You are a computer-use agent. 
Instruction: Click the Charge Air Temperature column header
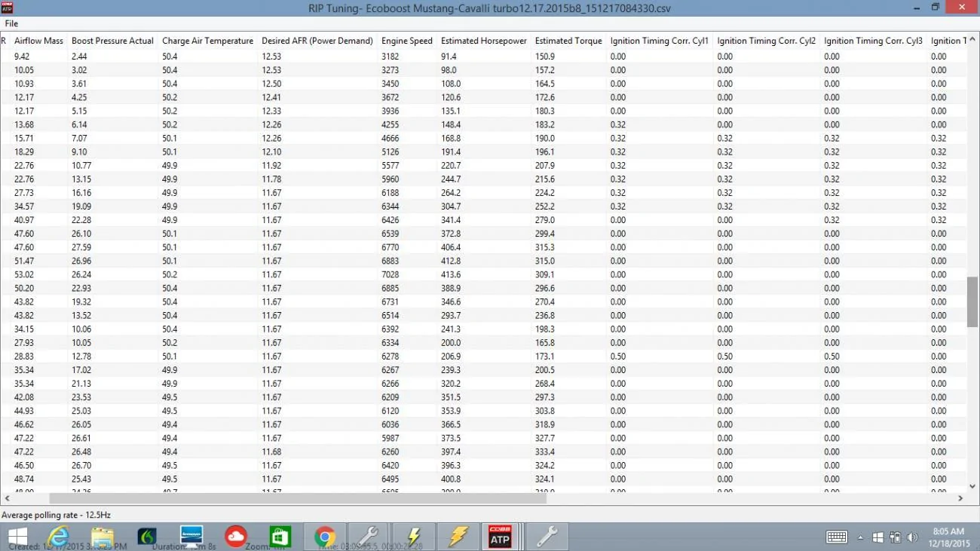coord(207,41)
